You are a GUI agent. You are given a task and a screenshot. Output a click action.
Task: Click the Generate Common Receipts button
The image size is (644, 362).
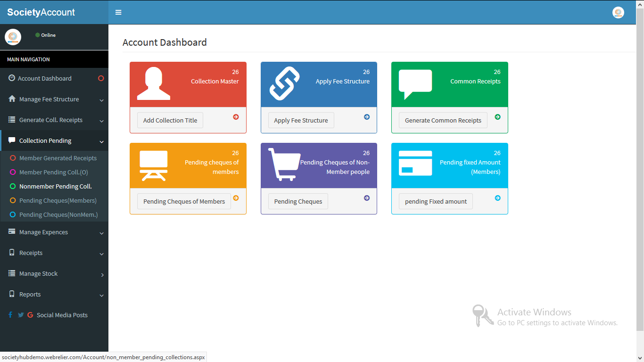point(443,120)
